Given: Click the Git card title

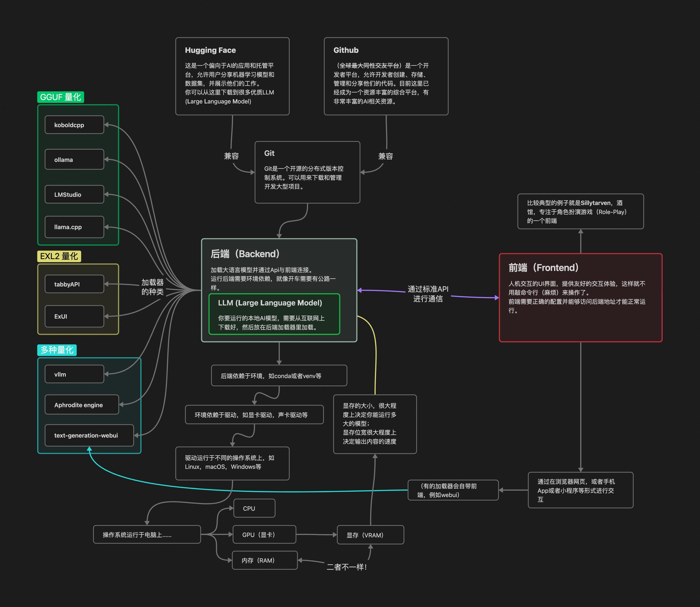Looking at the screenshot, I should coord(269,153).
